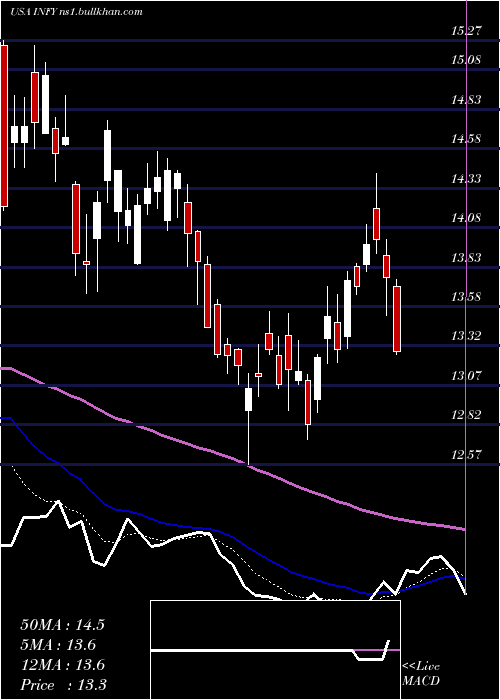This screenshot has height=700, width=500.
Task: Click the 13.58 price axis label
Action: [x=466, y=296]
